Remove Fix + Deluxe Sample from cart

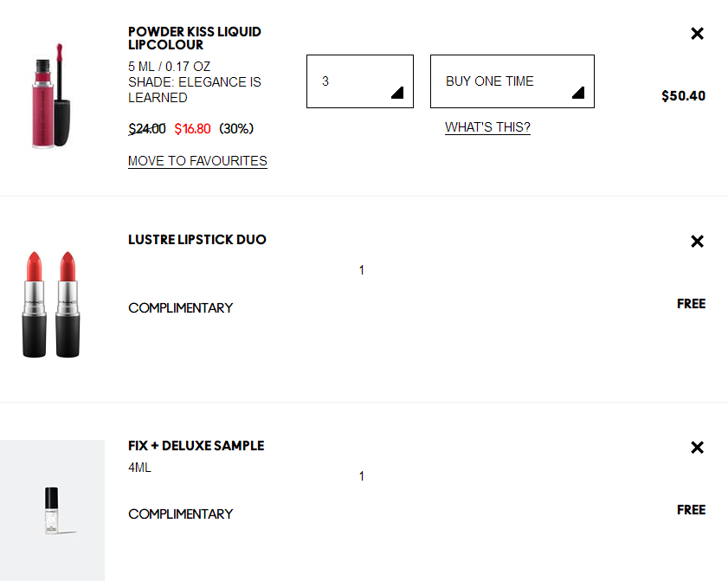click(697, 447)
